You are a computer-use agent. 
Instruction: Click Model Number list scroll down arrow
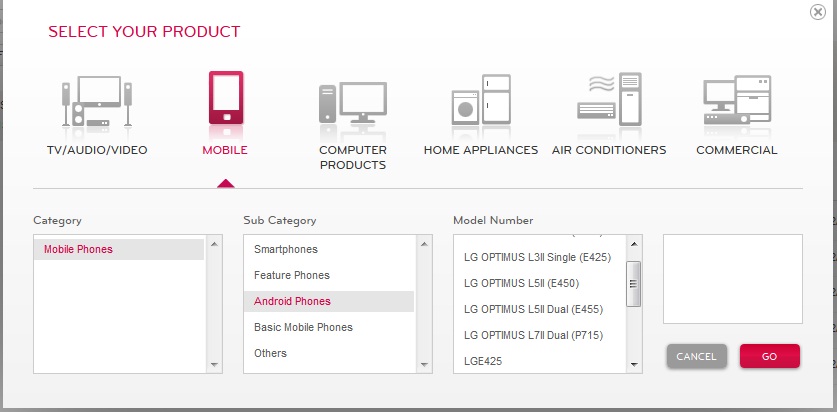(634, 365)
